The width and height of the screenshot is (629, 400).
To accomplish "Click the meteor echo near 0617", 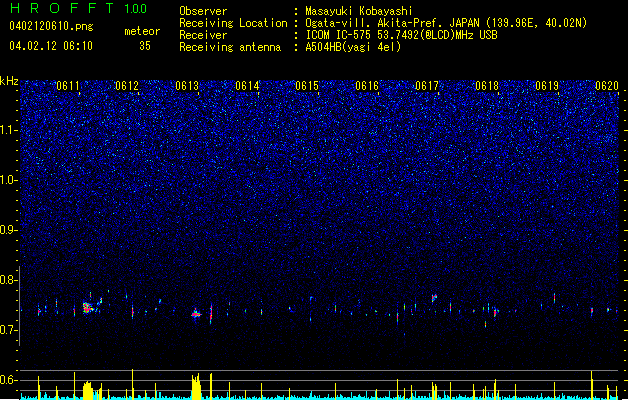I will coord(434,297).
